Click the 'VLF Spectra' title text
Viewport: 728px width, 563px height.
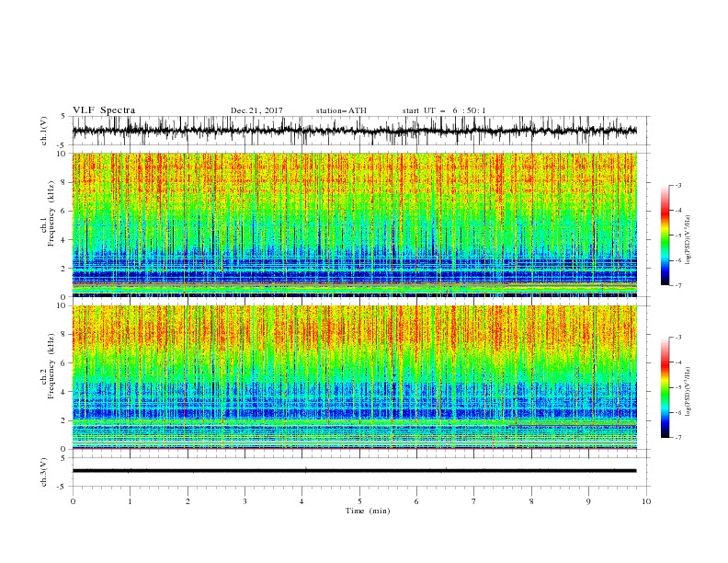[104, 110]
